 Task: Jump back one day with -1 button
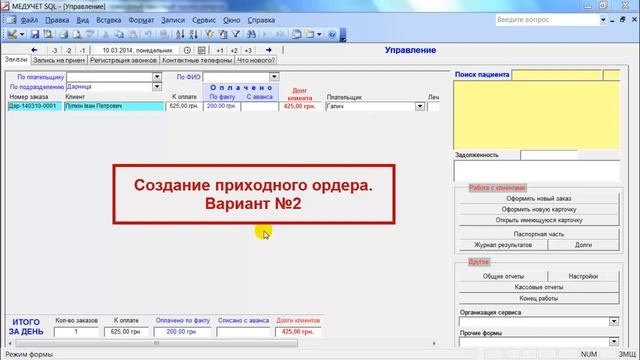click(x=82, y=51)
